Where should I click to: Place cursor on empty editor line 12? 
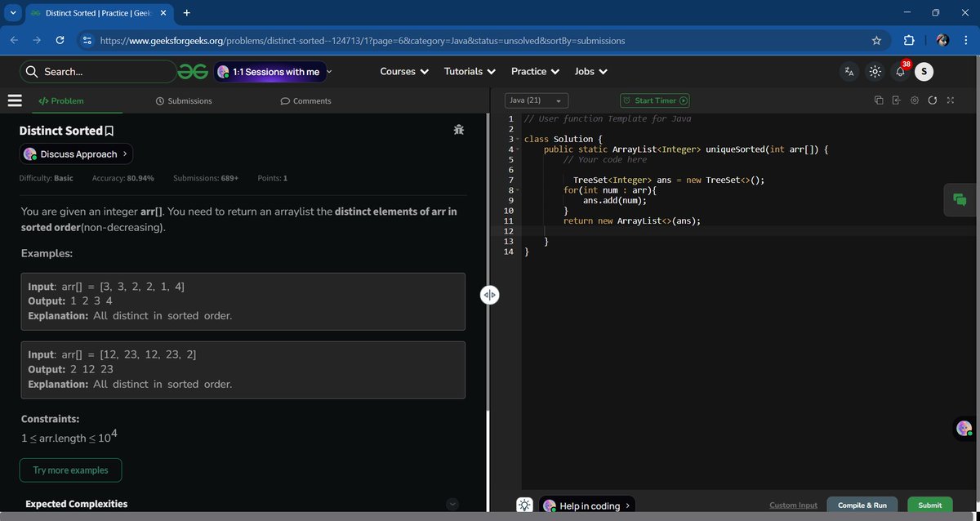click(750, 231)
